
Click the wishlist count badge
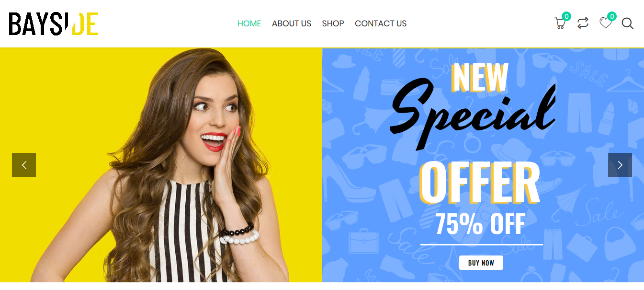pyautogui.click(x=612, y=16)
